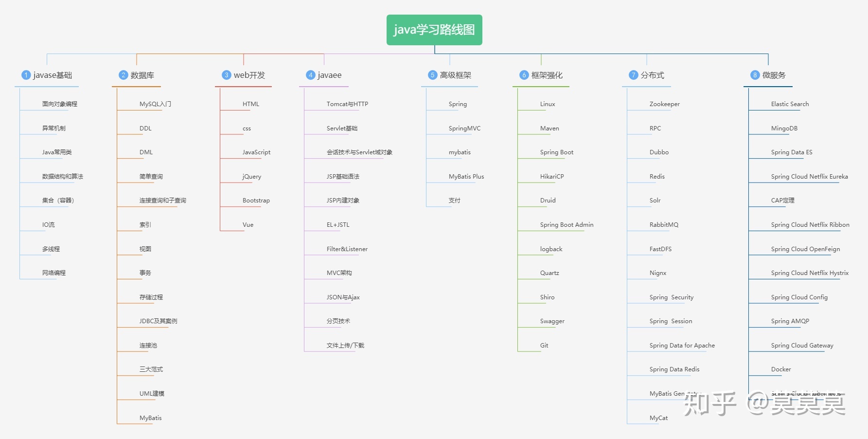The height and width of the screenshot is (439, 868).
Task: Click the MySQL入门 node
Action: [x=155, y=104]
